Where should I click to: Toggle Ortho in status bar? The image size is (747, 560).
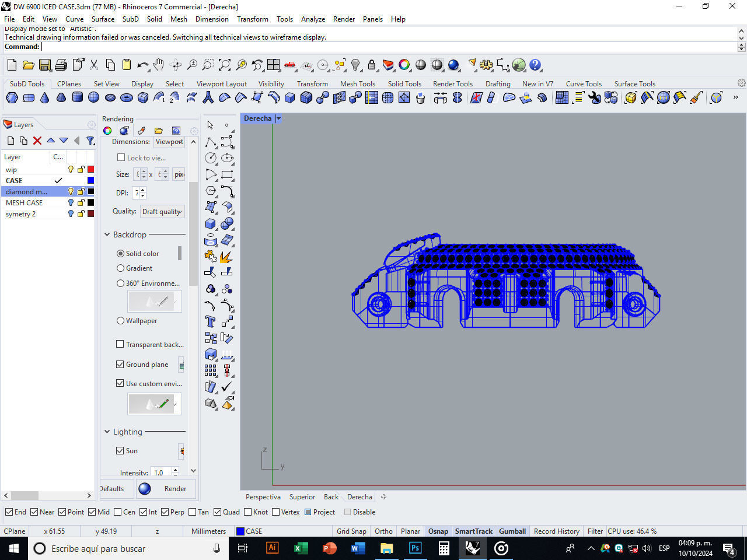coord(383,531)
